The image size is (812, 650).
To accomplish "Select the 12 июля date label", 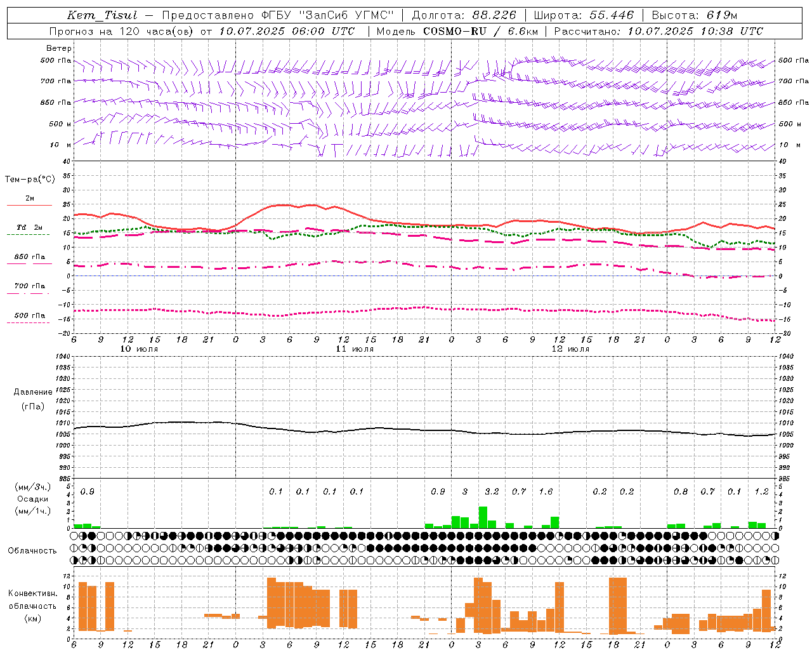I will [x=570, y=349].
